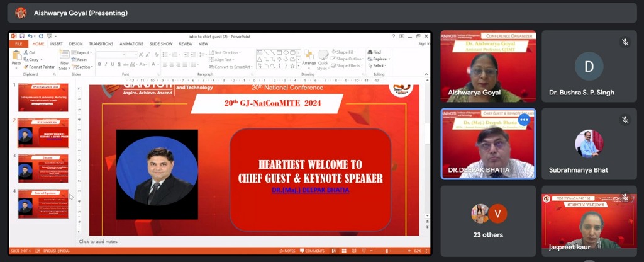
Task: Click the Fit slide to window icon
Action: click(x=426, y=251)
